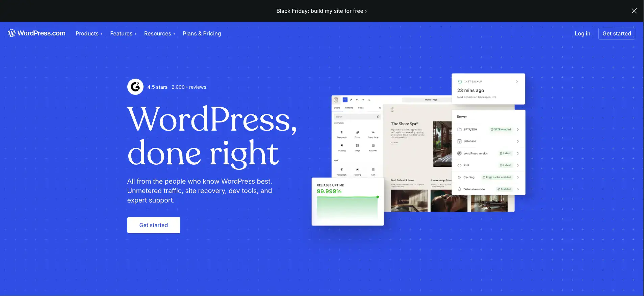Click the white Get started hero button

click(154, 225)
